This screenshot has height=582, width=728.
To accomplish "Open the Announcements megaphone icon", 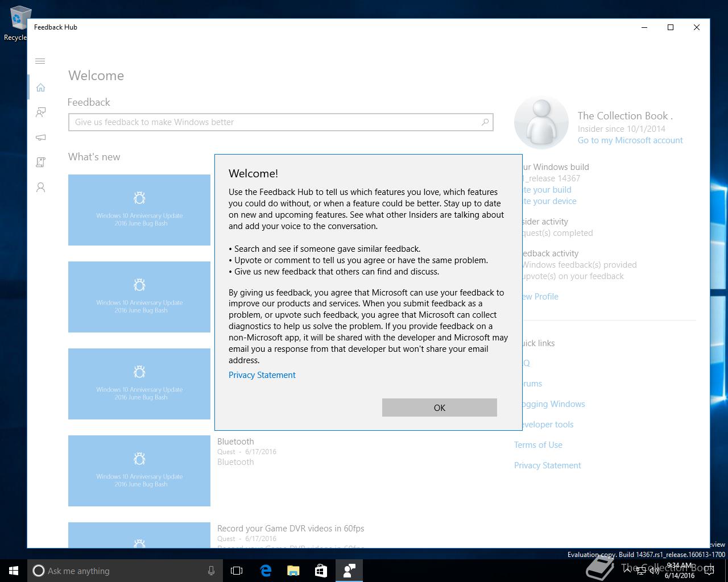I will click(40, 138).
